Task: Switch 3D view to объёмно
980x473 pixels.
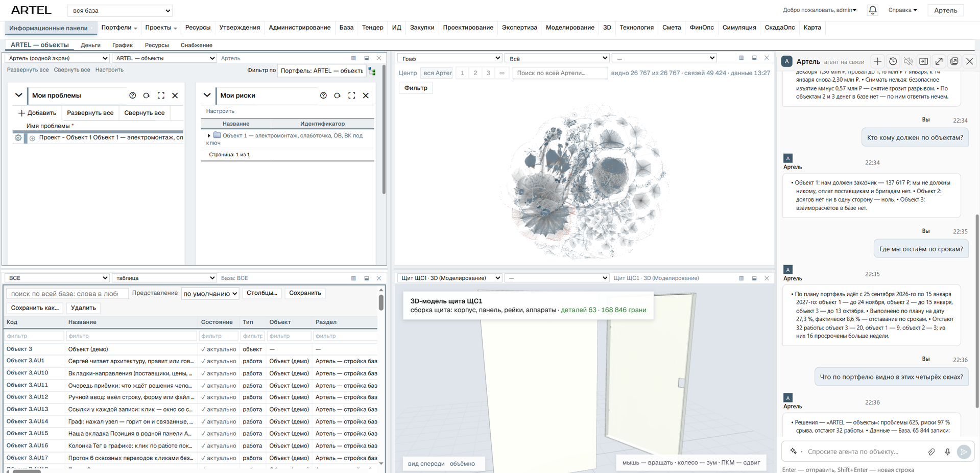Action: [462, 464]
